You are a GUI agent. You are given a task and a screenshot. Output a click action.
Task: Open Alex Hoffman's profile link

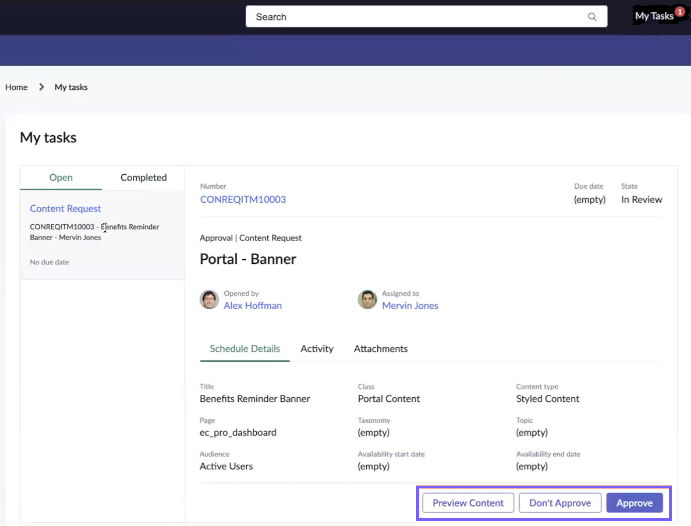click(253, 305)
